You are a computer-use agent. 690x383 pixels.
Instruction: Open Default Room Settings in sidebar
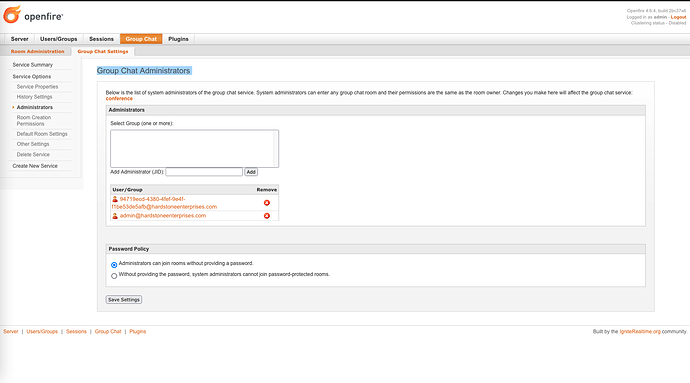click(x=42, y=134)
